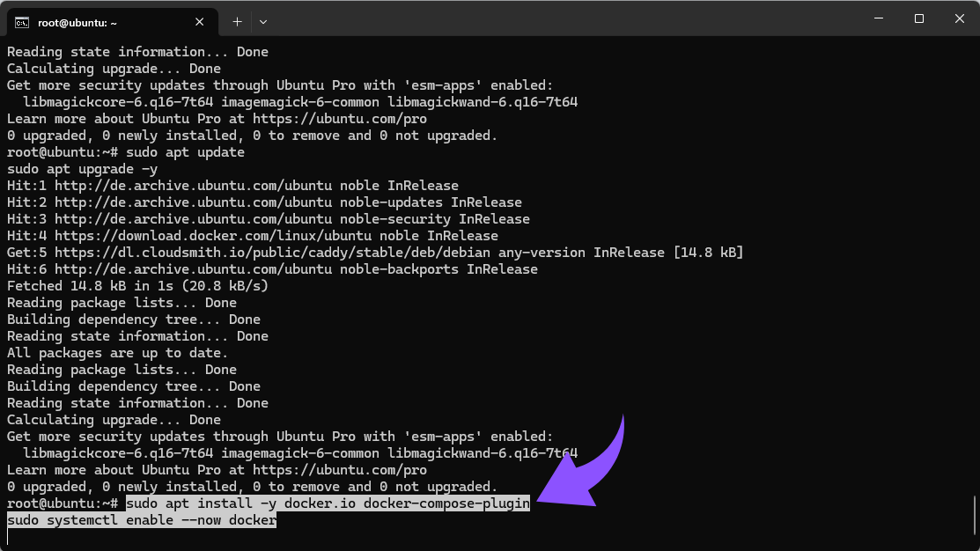Click the second https://ubuntu.com/pro link near bottom
980x551 pixels.
click(340, 470)
